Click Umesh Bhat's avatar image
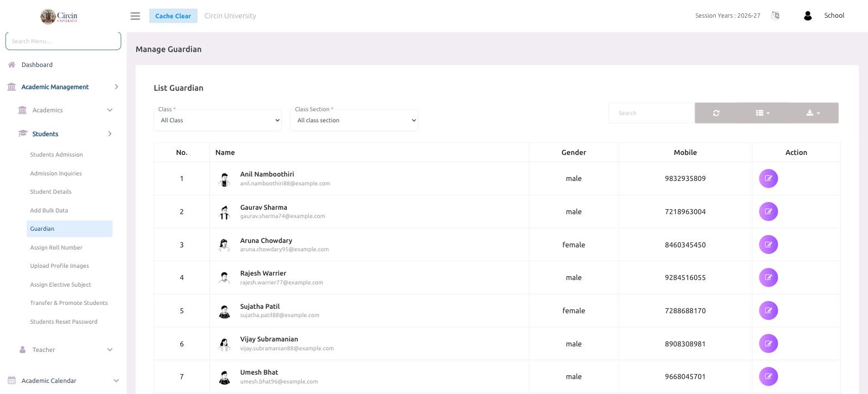The width and height of the screenshot is (868, 394). tap(224, 377)
